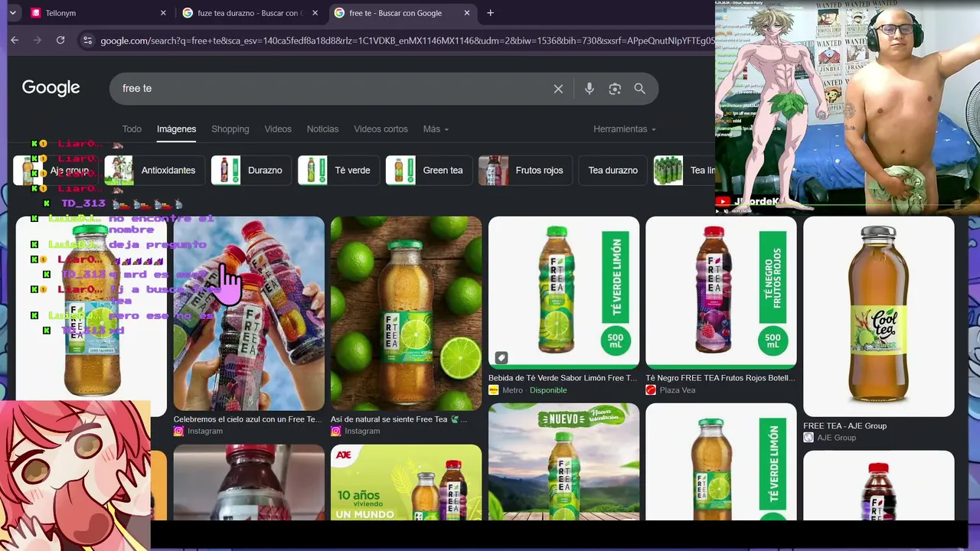Open the Té Negro FREE TEA Frutos Rojos link

point(720,378)
